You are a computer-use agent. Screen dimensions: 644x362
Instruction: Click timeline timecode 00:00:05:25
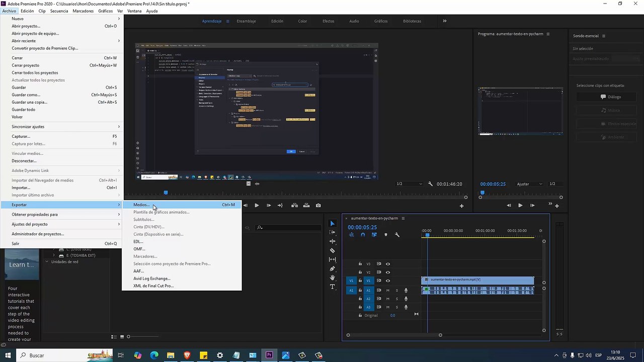coord(362,227)
